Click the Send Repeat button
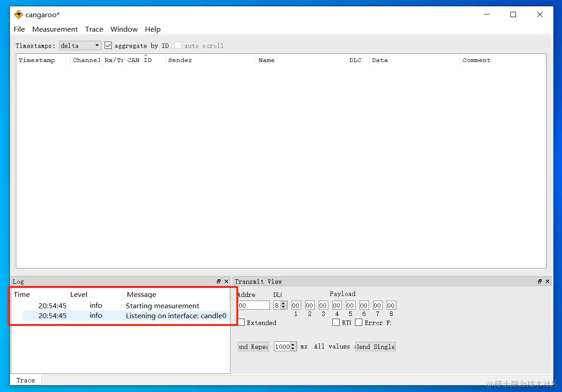562x392 pixels. pos(254,347)
